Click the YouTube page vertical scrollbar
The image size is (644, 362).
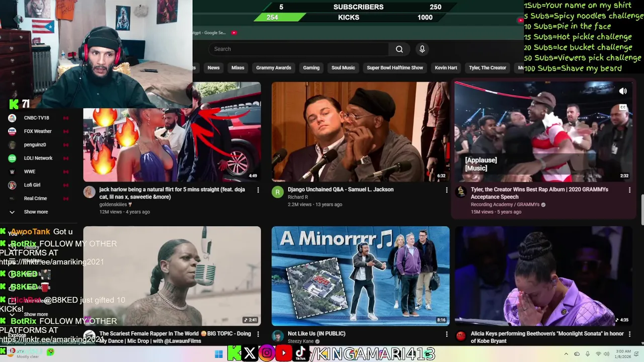pyautogui.click(x=641, y=209)
